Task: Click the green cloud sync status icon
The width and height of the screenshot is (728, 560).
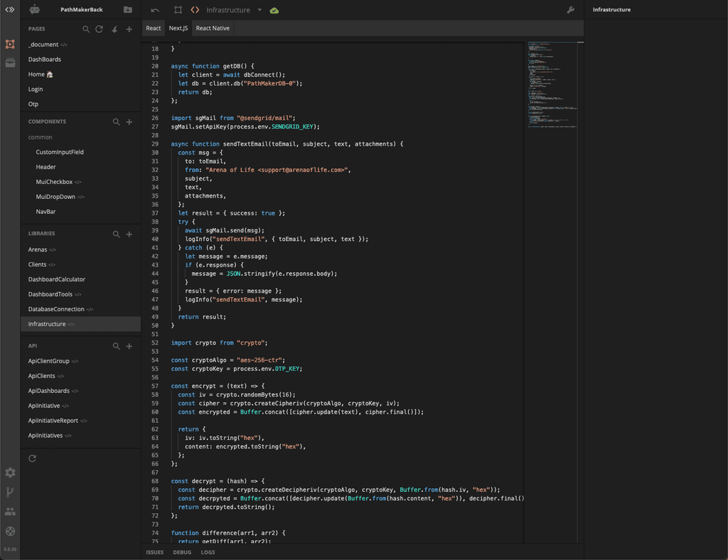Action: tap(274, 10)
